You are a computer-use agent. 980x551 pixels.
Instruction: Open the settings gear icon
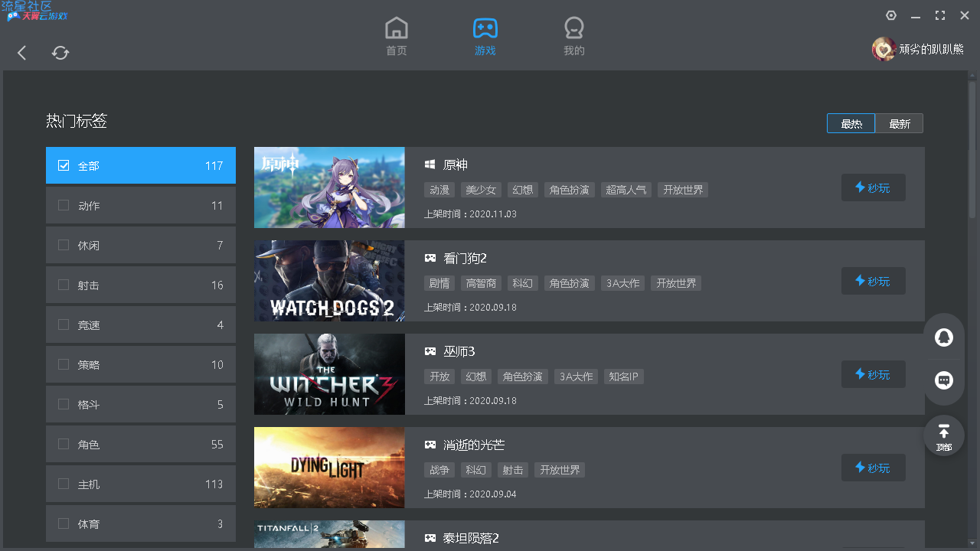point(891,15)
